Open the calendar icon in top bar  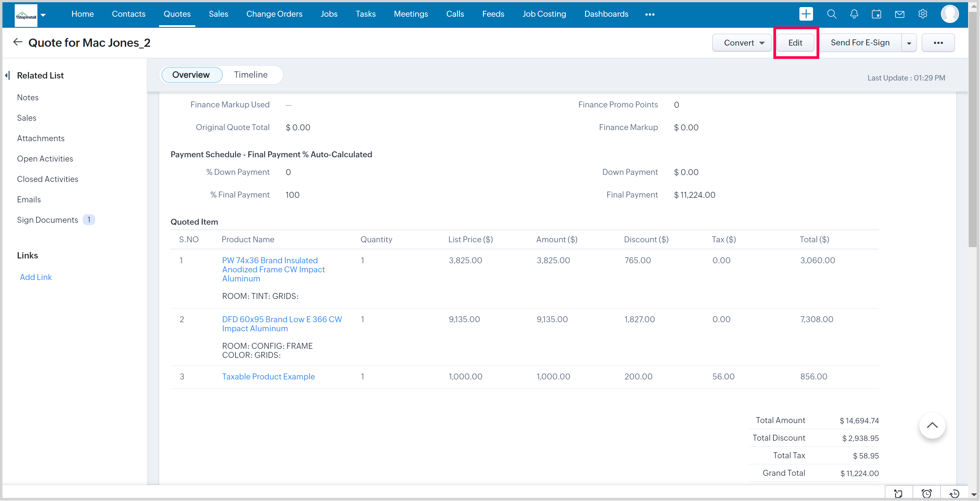tap(876, 14)
